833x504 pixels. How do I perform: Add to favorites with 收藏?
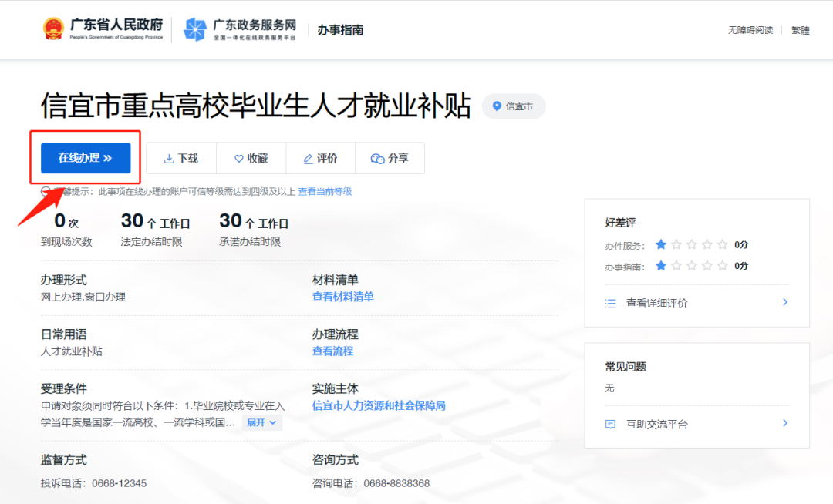pos(251,158)
